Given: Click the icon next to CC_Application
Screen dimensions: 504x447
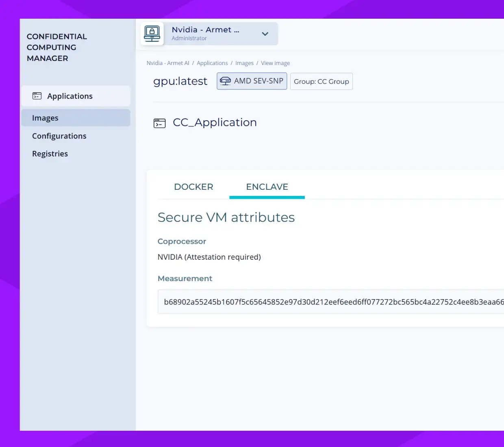Looking at the screenshot, I should pyautogui.click(x=159, y=123).
